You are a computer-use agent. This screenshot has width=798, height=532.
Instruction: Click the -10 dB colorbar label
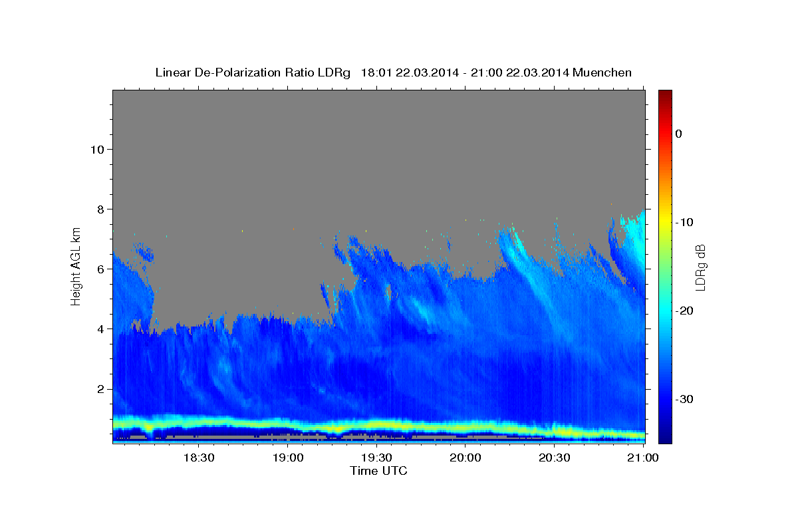(x=684, y=222)
